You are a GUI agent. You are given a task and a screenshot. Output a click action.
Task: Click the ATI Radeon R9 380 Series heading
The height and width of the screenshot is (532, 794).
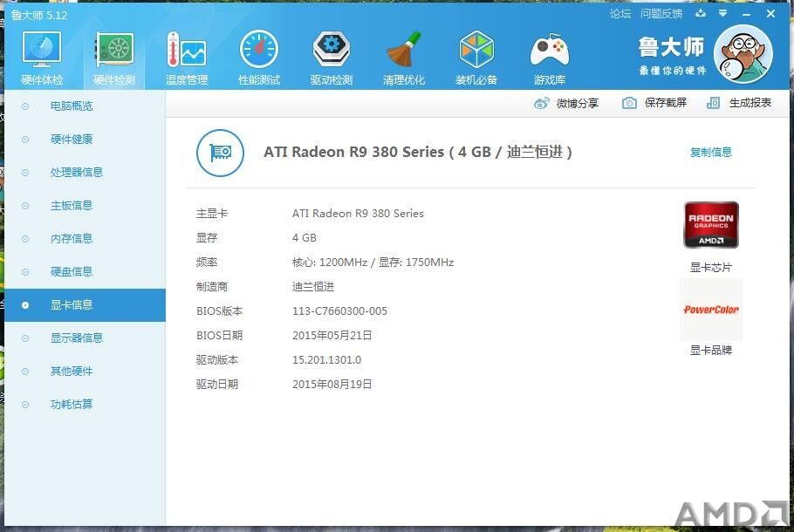click(x=418, y=152)
